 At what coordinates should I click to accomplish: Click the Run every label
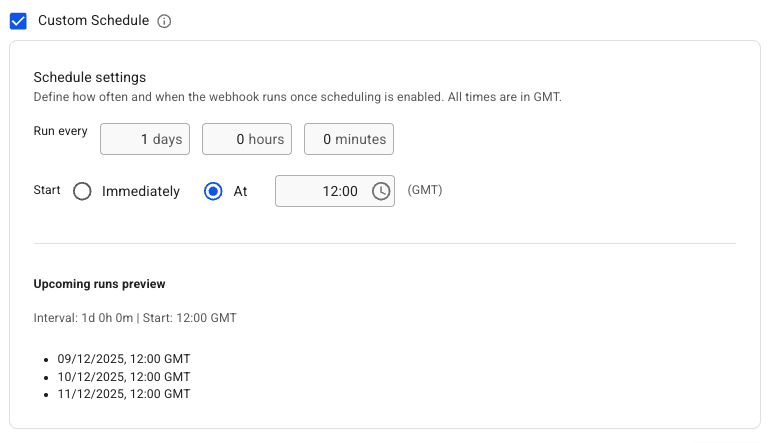(60, 131)
